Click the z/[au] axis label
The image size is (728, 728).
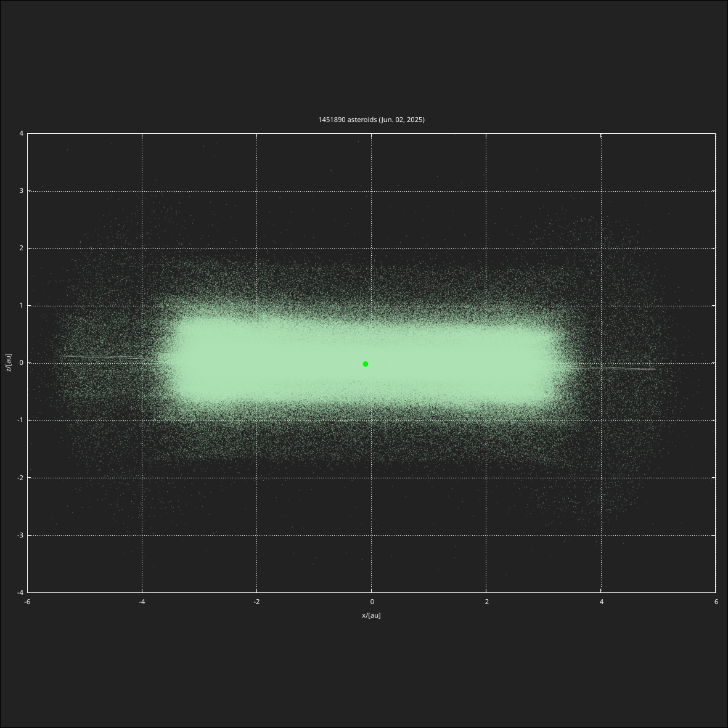[x=9, y=362]
